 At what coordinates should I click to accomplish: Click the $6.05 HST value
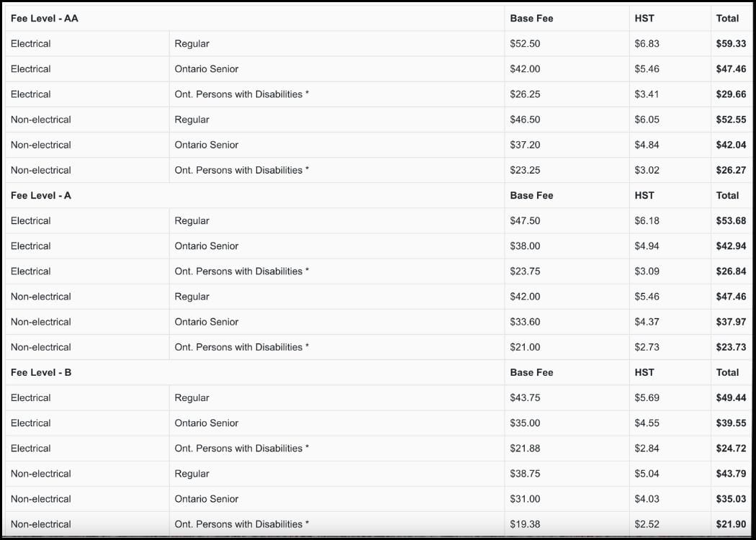[647, 120]
